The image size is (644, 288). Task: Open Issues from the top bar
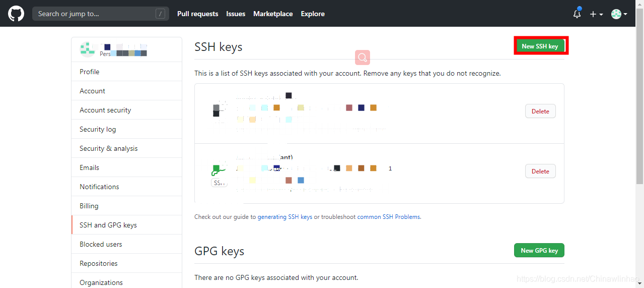236,14
